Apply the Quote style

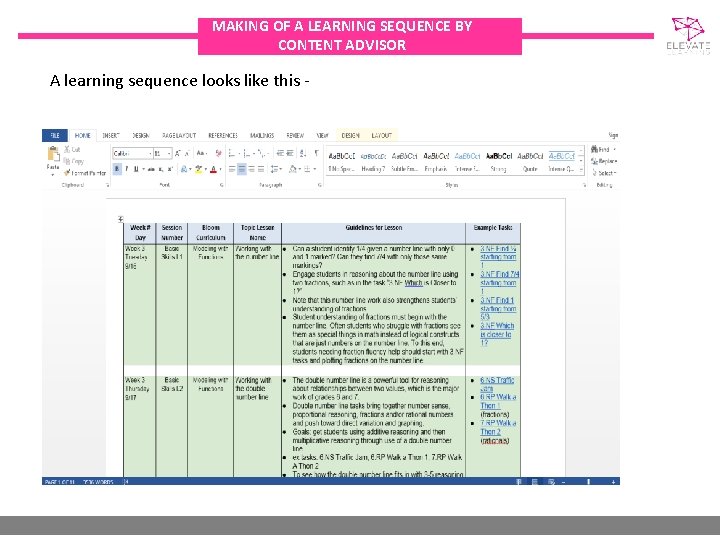coord(530,162)
